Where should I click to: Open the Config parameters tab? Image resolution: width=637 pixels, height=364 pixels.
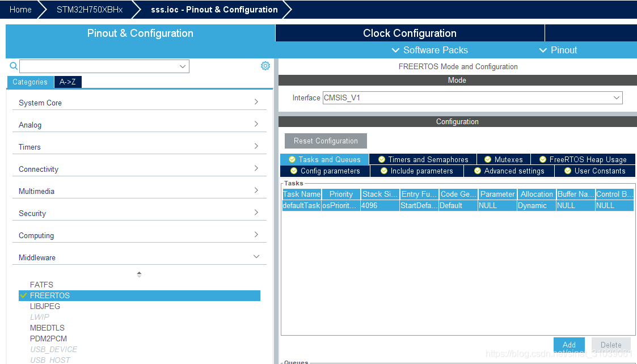click(x=325, y=171)
